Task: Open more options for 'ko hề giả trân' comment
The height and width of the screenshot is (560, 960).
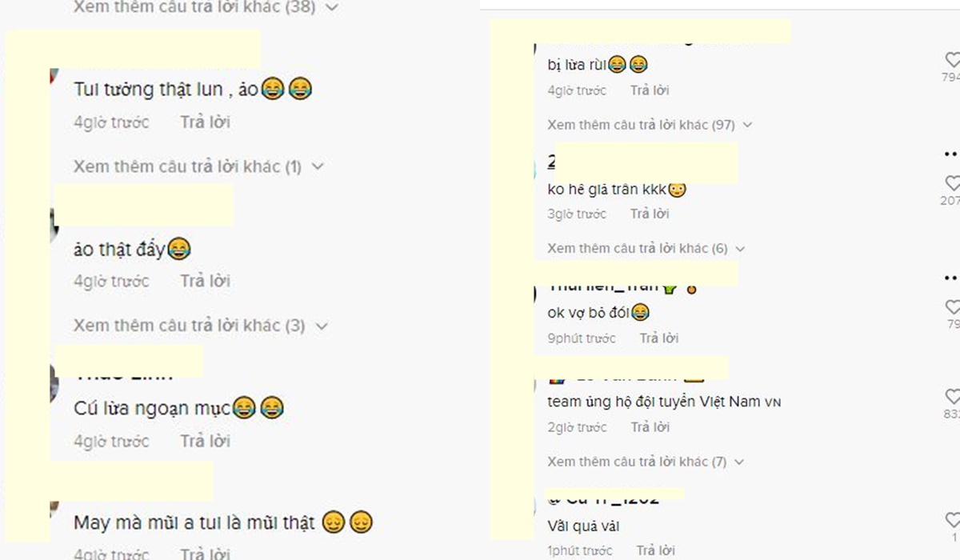Action: tap(951, 153)
